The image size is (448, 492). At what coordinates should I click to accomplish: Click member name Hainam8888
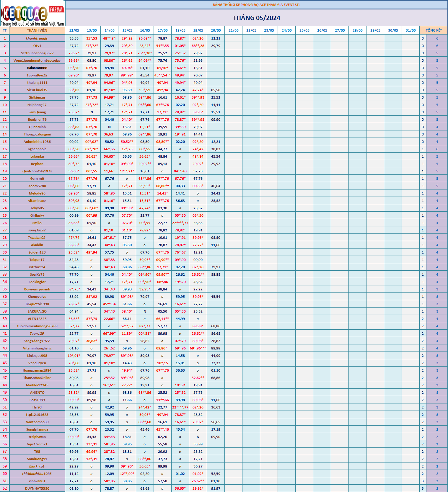[37, 68]
